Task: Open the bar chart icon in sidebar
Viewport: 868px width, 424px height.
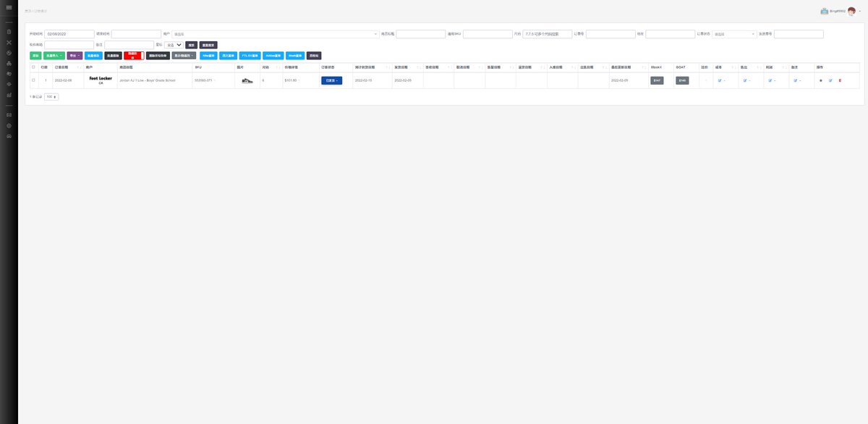Action: [9, 95]
